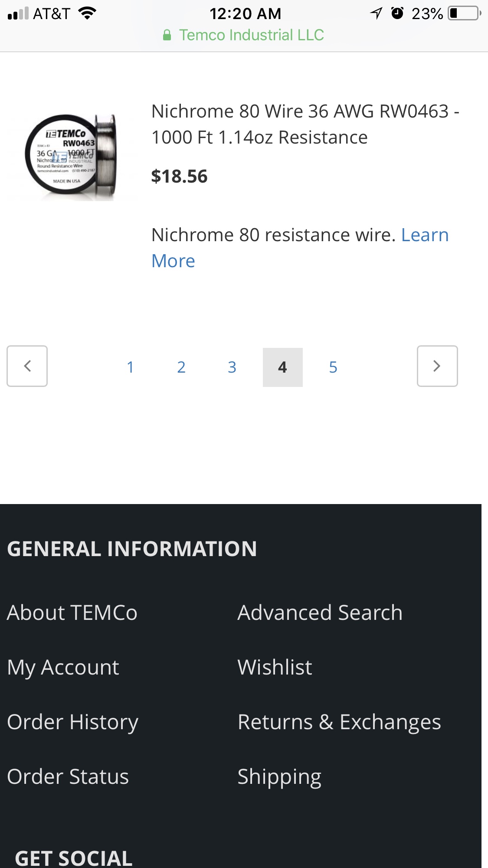488x868 pixels.
Task: Go to previous results page arrow
Action: pos(27,366)
